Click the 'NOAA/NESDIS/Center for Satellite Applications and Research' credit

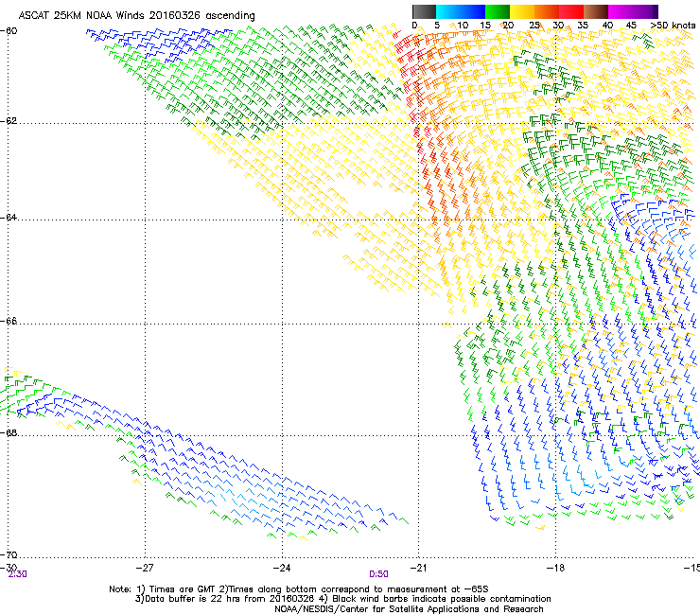click(x=409, y=609)
